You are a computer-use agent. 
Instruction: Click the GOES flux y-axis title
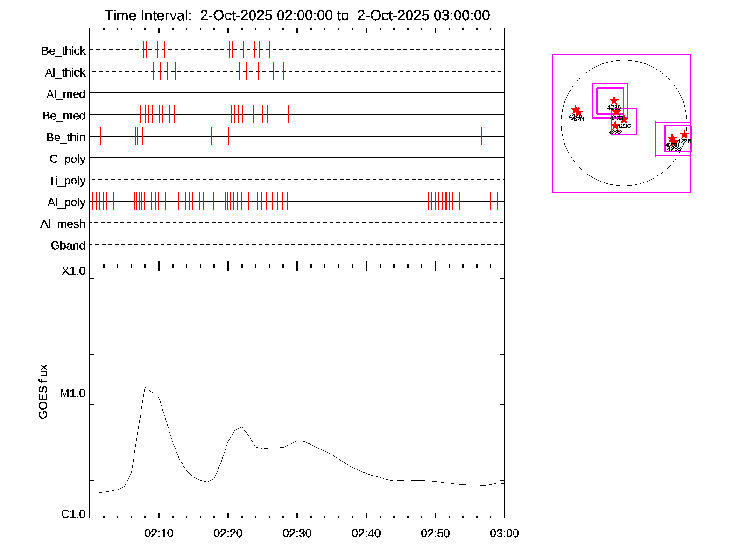43,391
